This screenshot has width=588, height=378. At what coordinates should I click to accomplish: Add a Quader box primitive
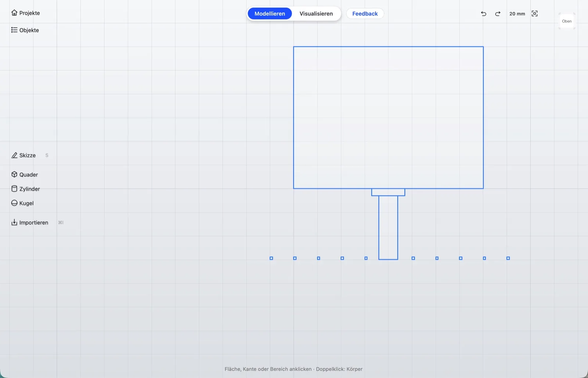[25, 175]
